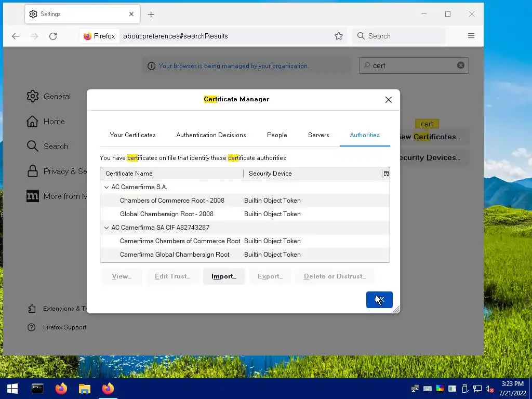532x399 pixels.
Task: Open the column picker in certificate table
Action: 386,174
